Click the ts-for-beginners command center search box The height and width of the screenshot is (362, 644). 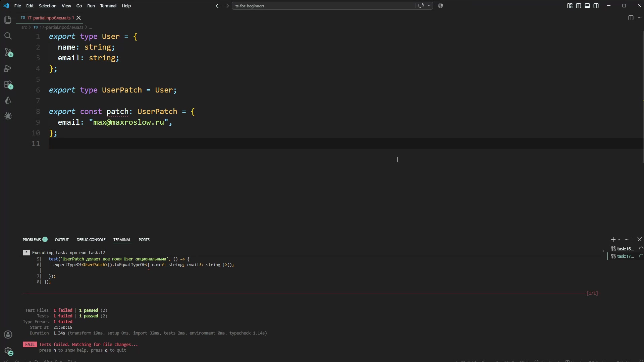pos(324,6)
